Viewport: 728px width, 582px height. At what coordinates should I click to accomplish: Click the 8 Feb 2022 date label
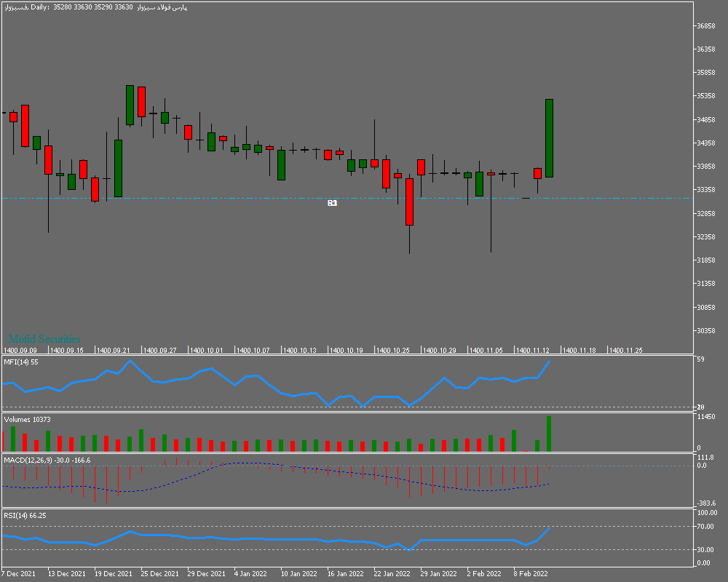click(x=531, y=574)
